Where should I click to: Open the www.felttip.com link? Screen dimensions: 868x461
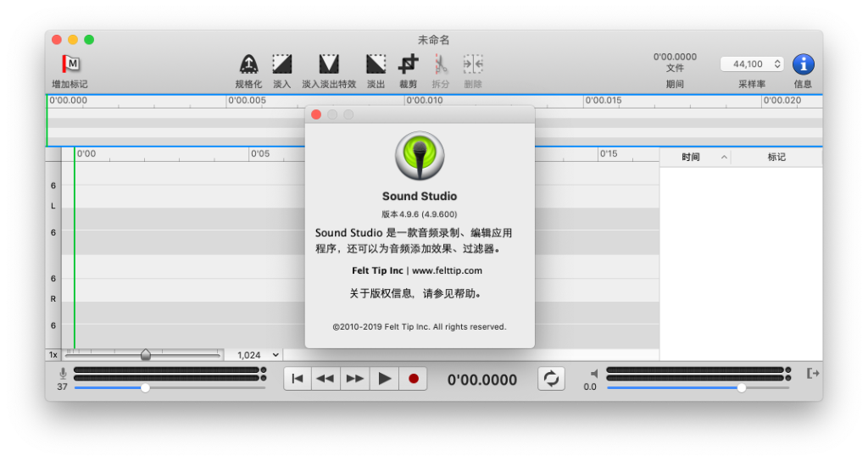(447, 270)
